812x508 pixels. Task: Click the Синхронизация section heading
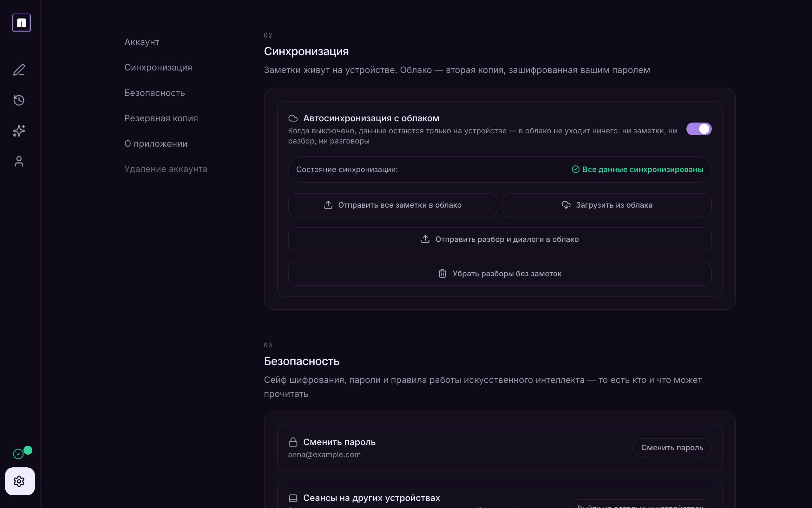[x=306, y=51]
